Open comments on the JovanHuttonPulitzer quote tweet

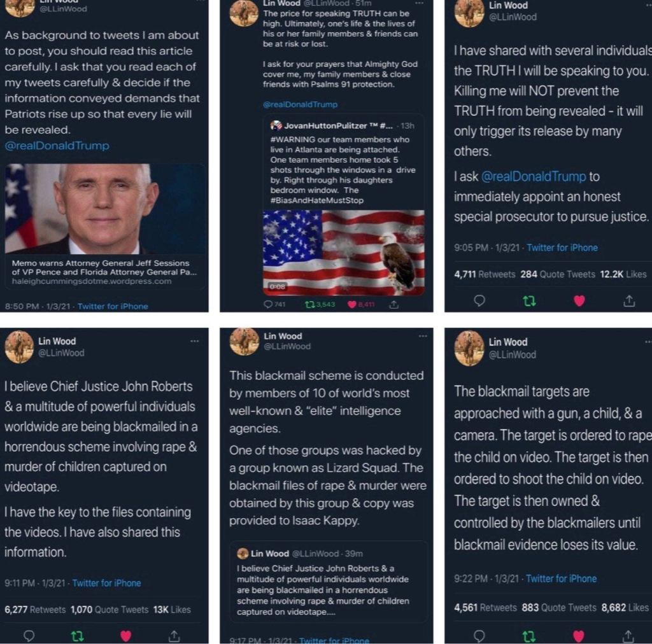tap(274, 305)
